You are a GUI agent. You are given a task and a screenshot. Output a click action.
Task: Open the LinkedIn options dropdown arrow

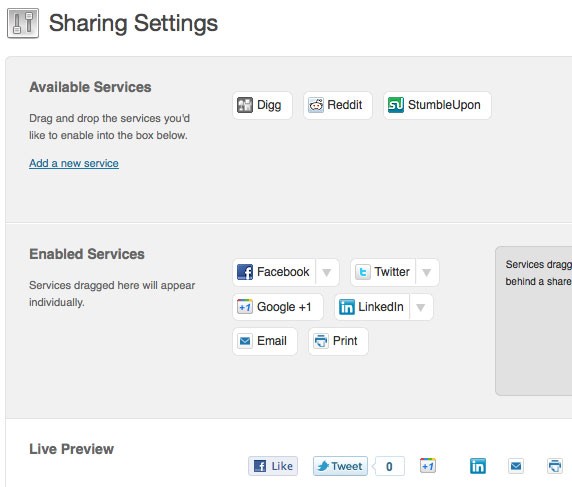pyautogui.click(x=421, y=308)
